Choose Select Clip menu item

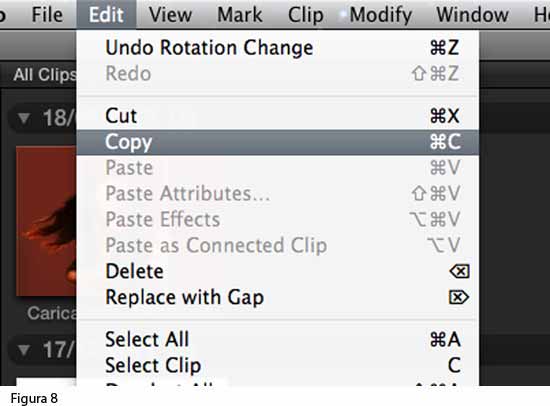(x=278, y=365)
